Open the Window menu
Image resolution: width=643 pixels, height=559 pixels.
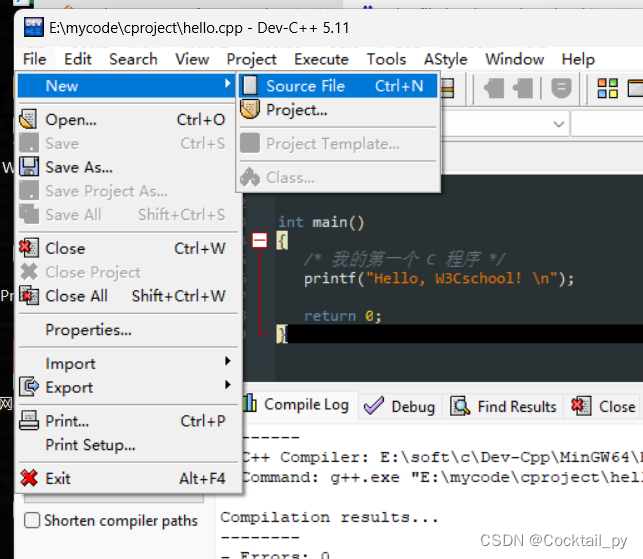click(x=514, y=59)
